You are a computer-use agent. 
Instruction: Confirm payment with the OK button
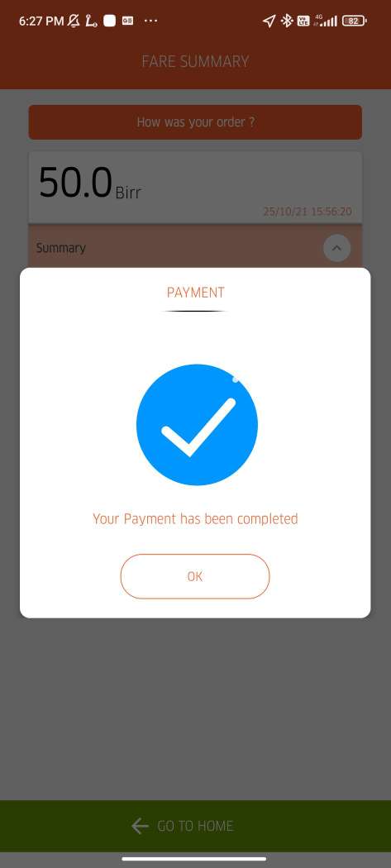point(195,576)
